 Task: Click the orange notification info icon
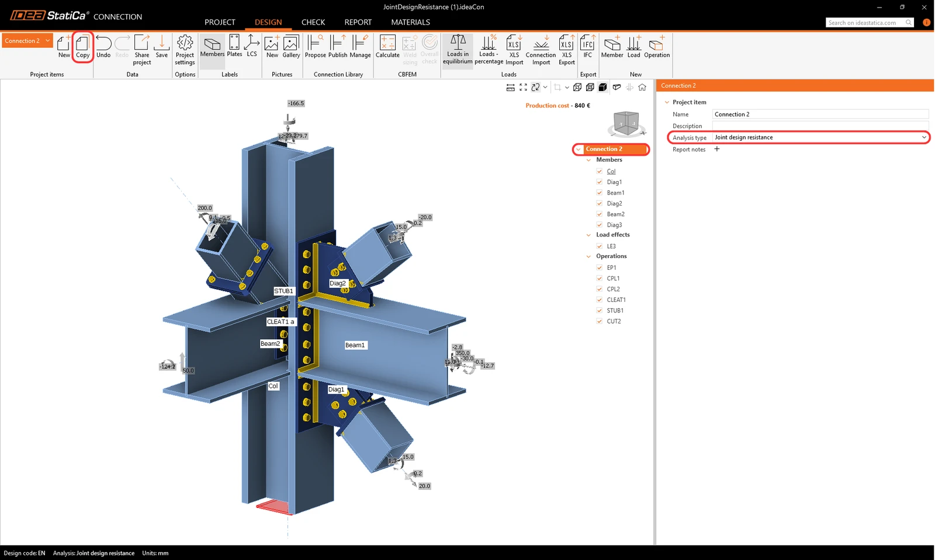point(926,23)
